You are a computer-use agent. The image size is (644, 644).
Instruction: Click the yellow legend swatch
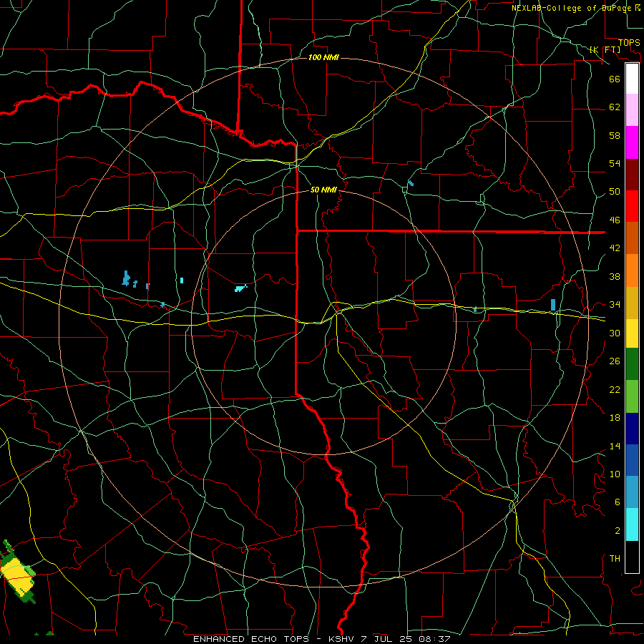(632, 333)
